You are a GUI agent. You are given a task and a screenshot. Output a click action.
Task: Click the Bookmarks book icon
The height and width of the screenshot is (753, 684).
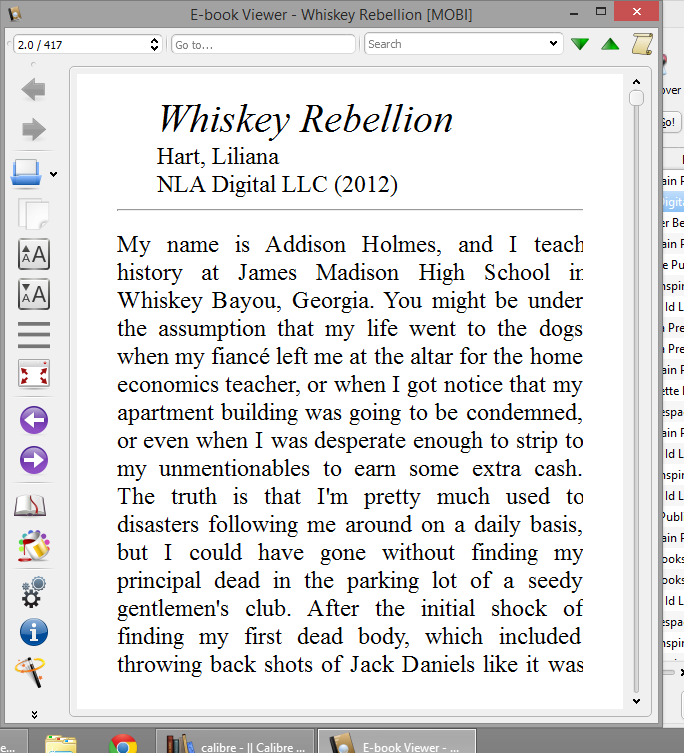pos(30,505)
